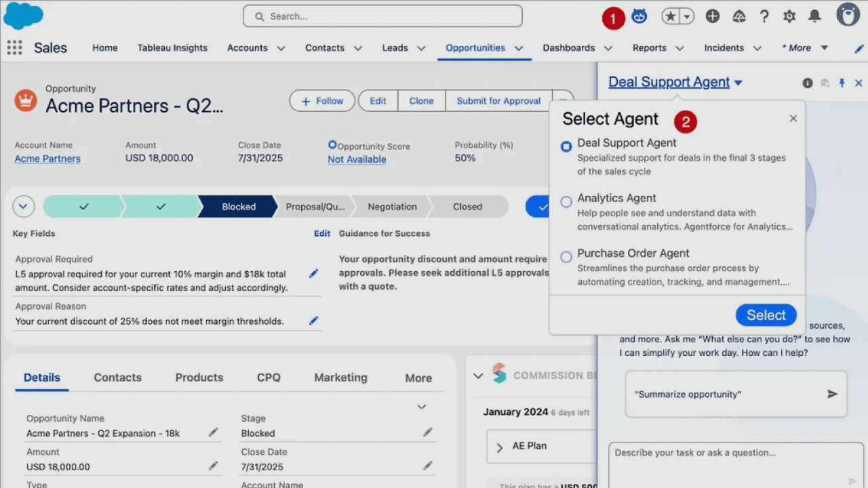Open the Notifications bell icon
This screenshot has height=488, width=868.
click(815, 16)
